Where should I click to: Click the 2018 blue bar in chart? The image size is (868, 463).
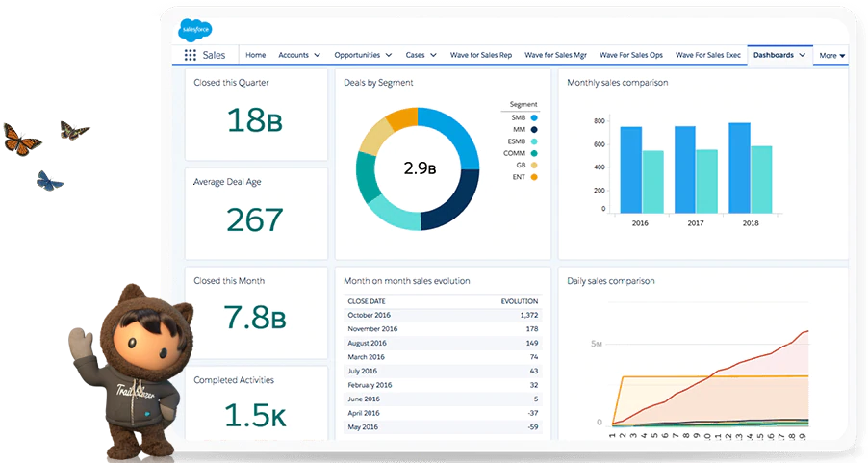(x=740, y=167)
